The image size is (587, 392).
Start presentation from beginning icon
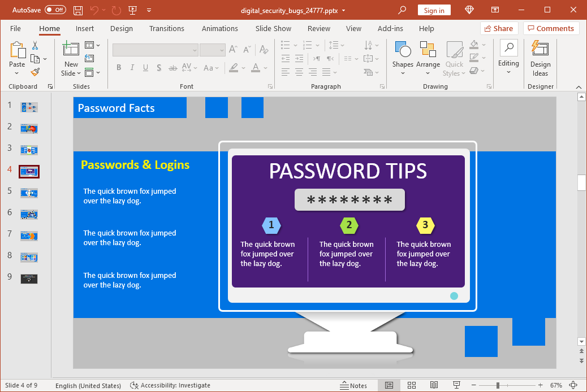[132, 11]
